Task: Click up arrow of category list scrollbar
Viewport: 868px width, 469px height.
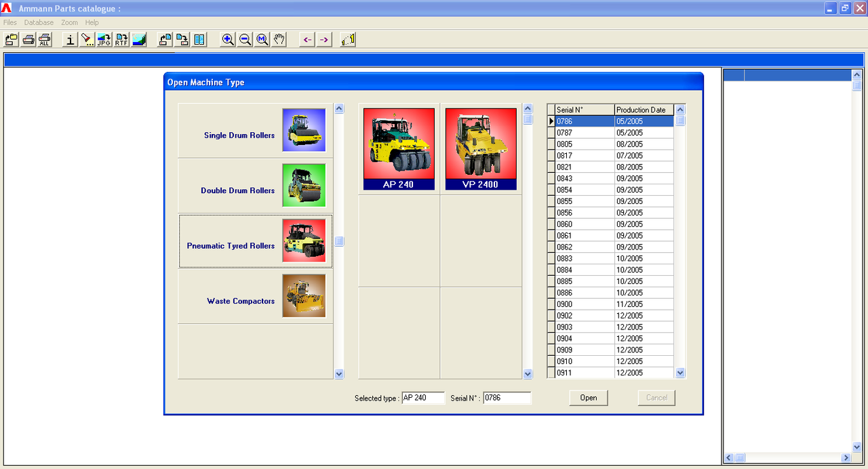Action: [x=340, y=108]
